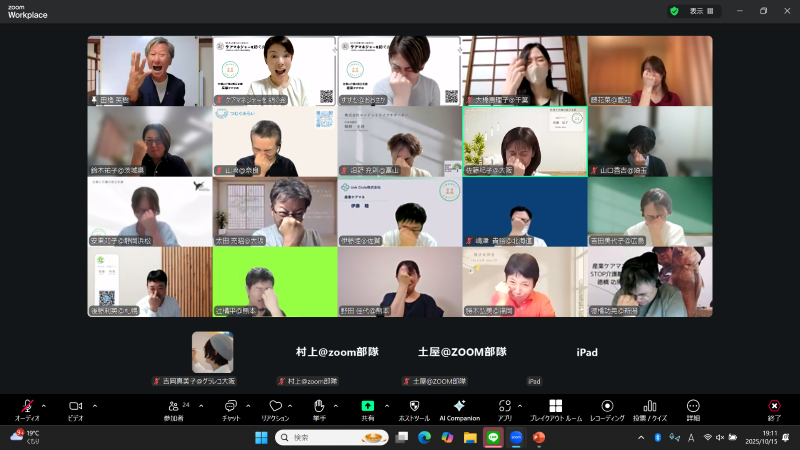Screen dimensions: 800x450
Task: Unmute the microphone with the オーディオ button
Action: pyautogui.click(x=27, y=407)
